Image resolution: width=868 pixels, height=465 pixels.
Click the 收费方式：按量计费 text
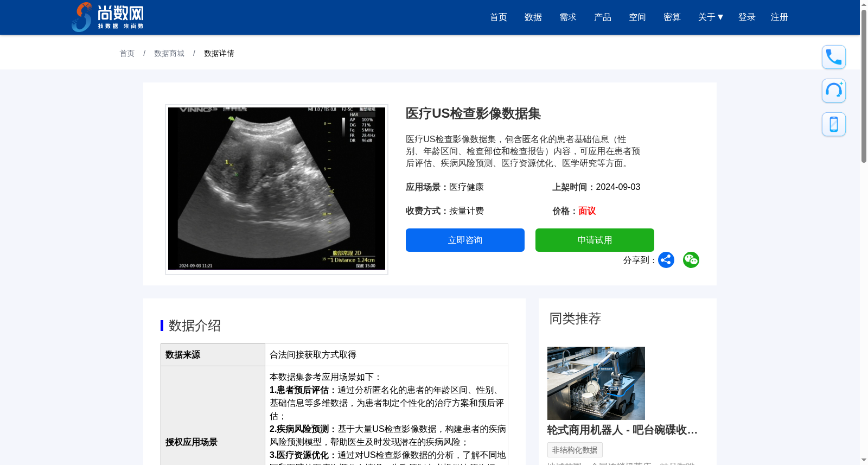(x=445, y=211)
